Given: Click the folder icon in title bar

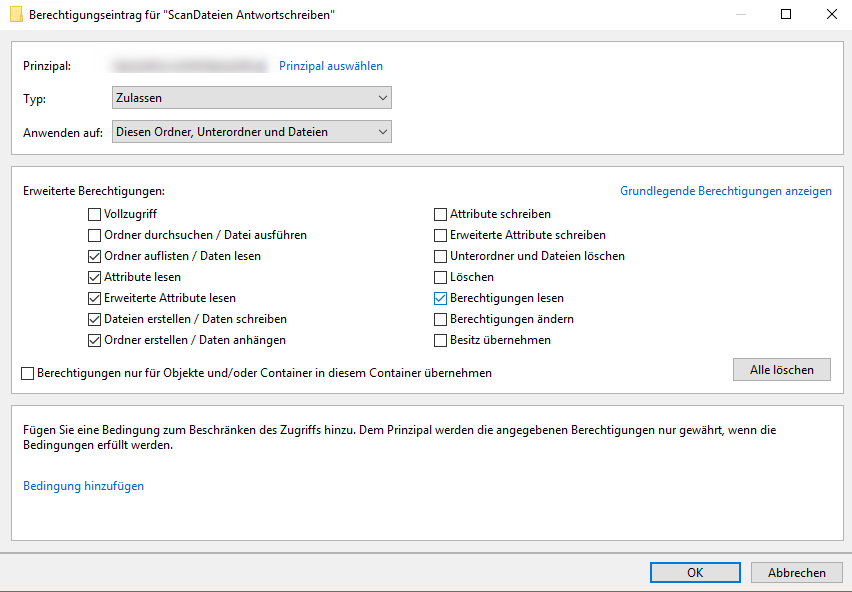Looking at the screenshot, I should [16, 15].
